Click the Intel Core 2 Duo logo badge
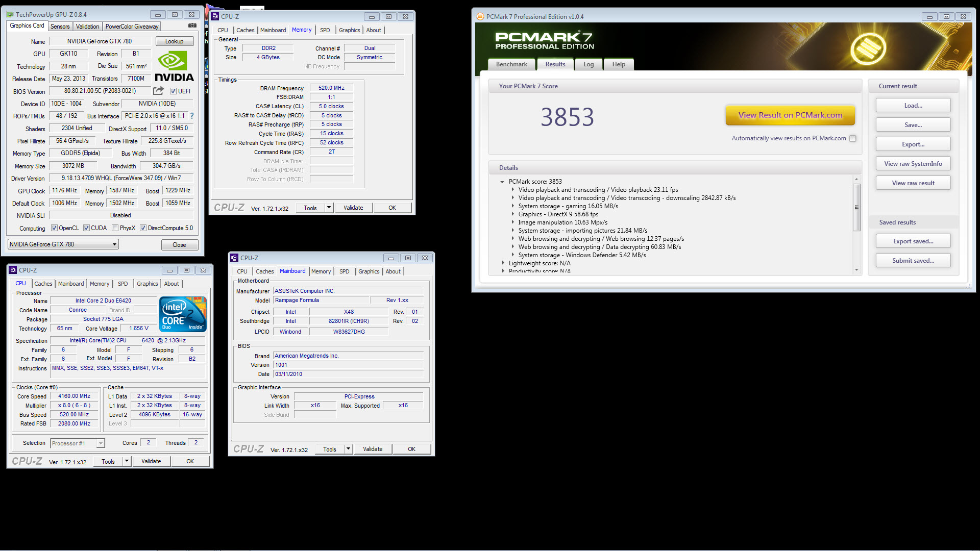Viewport: 980px width, 551px height. [183, 314]
